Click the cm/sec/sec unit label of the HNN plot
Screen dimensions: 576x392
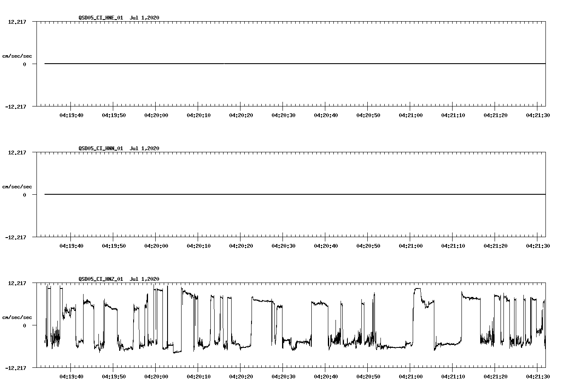[x=17, y=187]
